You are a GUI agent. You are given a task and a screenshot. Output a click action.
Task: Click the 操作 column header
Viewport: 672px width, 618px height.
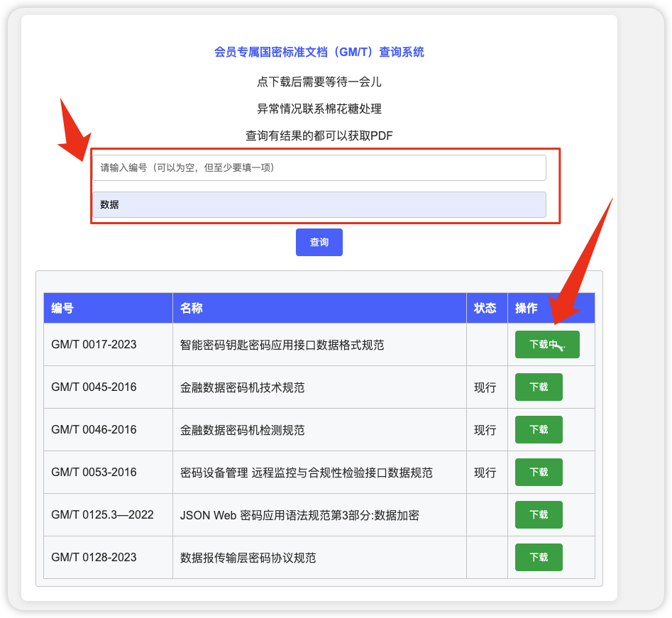point(551,308)
